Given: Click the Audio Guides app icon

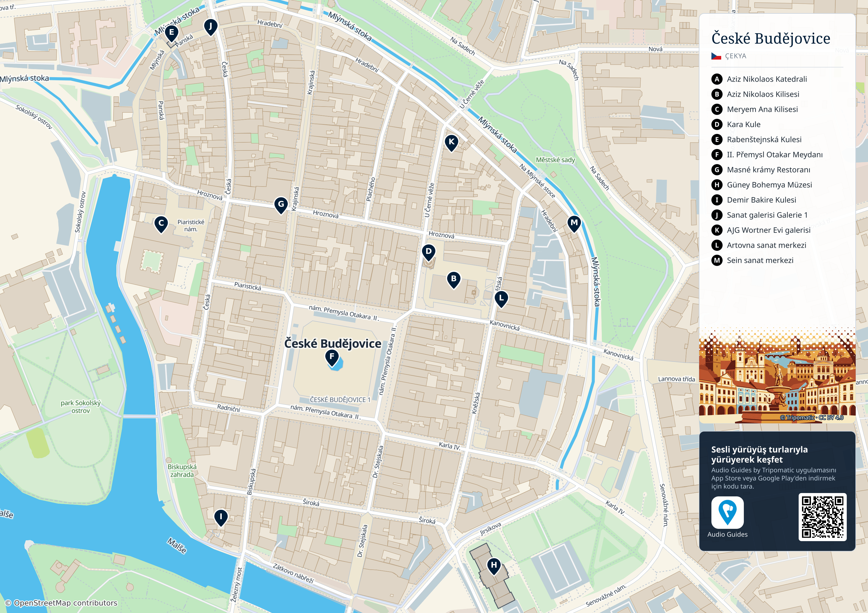Looking at the screenshot, I should 727,512.
